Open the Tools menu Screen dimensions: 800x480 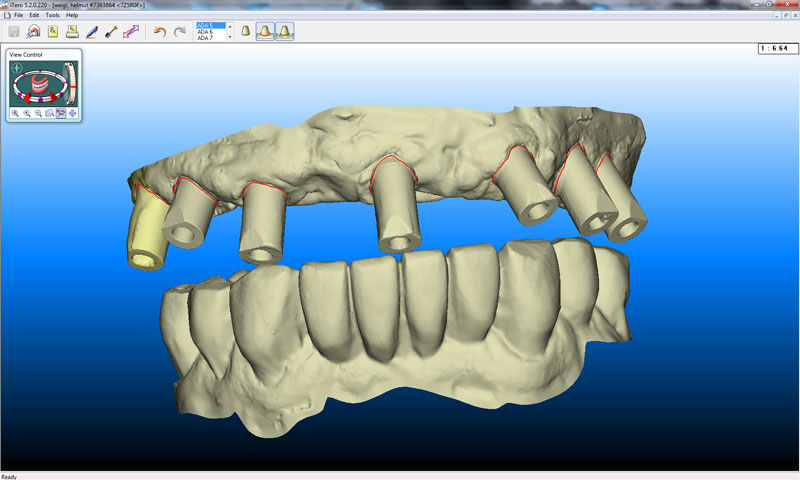pyautogui.click(x=52, y=15)
